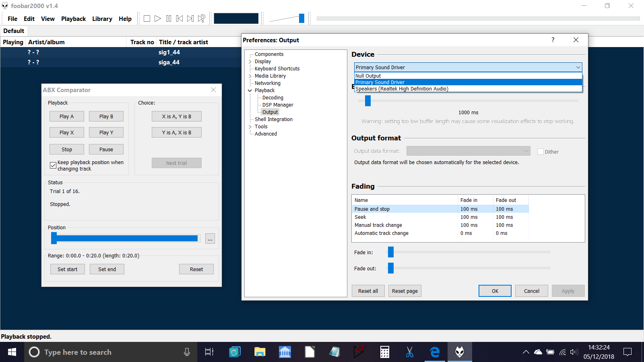Click the Stop toolbar icon in foobar2000
The height and width of the screenshot is (362, 644).
coord(147,19)
